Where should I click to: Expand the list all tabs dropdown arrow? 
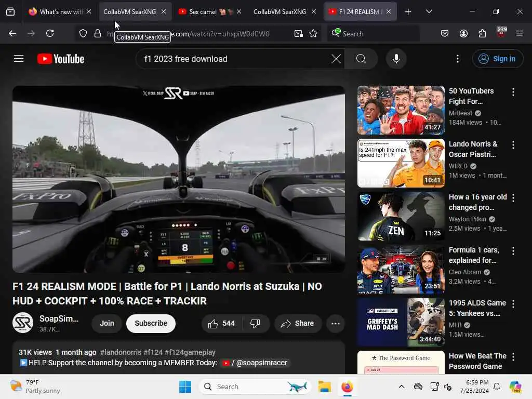429,11
